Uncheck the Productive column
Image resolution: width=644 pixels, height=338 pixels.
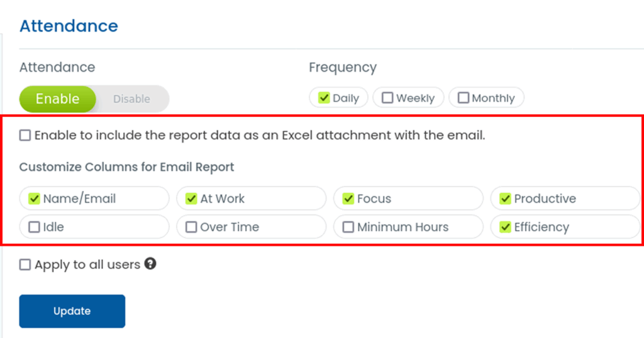click(x=505, y=199)
